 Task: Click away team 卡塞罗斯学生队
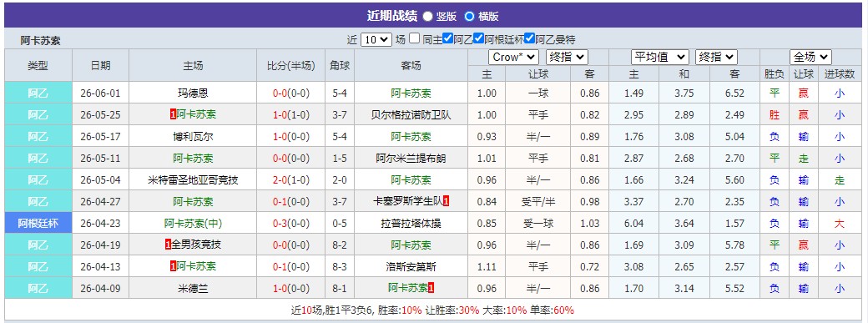408,202
